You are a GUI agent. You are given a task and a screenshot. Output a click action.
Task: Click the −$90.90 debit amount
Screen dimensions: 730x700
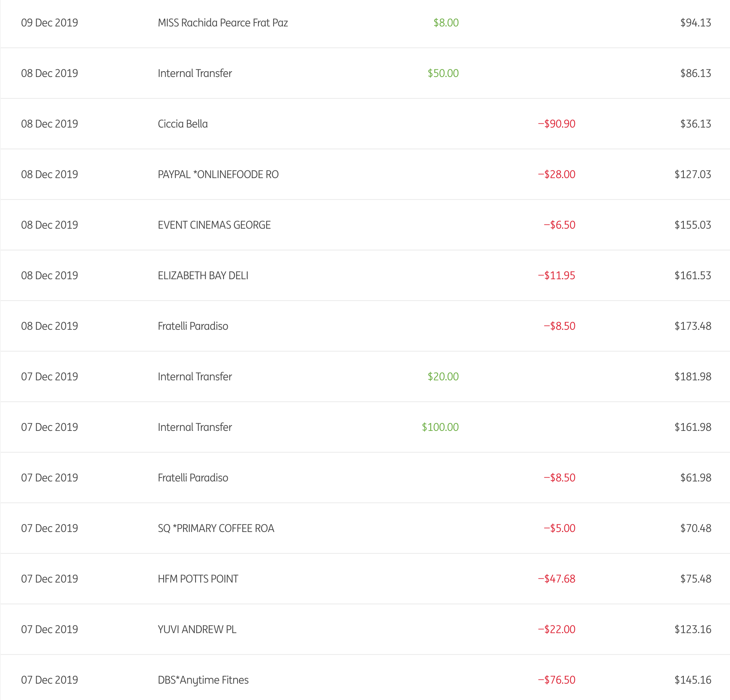point(556,124)
